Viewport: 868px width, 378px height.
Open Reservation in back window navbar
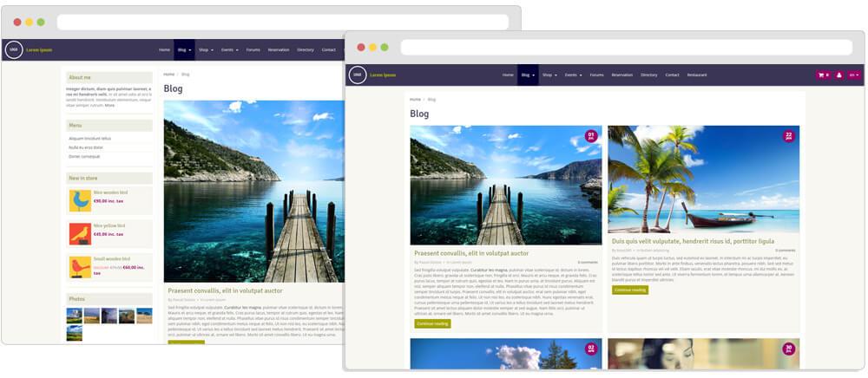(x=279, y=49)
